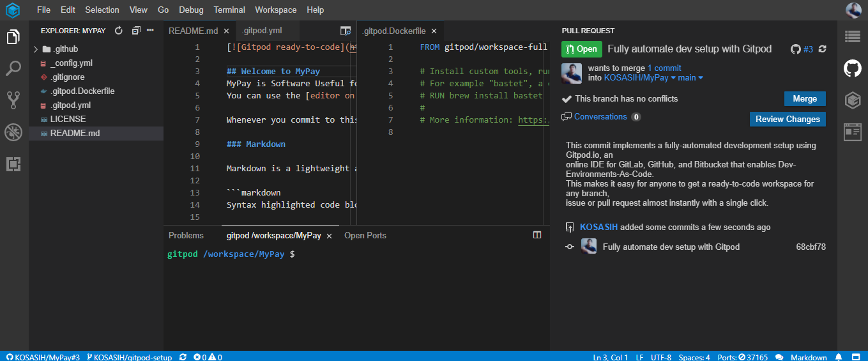Switch to the Problems panel tab
The width and height of the screenshot is (868, 361).
pos(186,235)
